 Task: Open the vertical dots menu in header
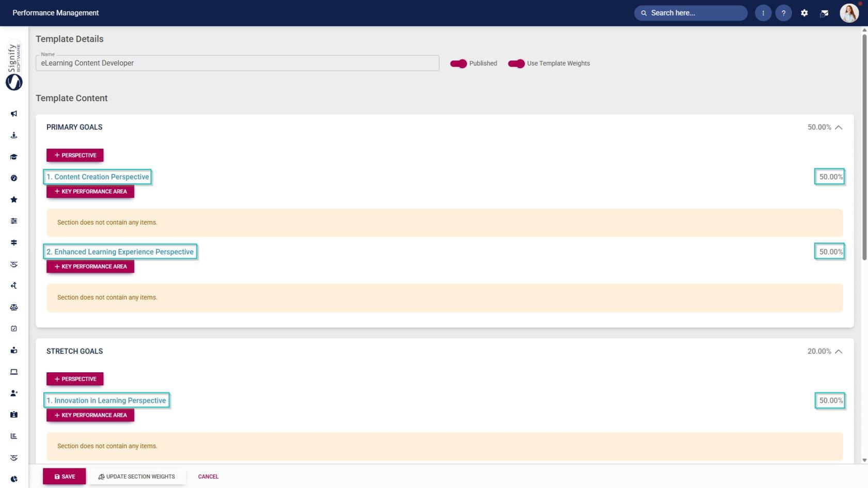(763, 13)
